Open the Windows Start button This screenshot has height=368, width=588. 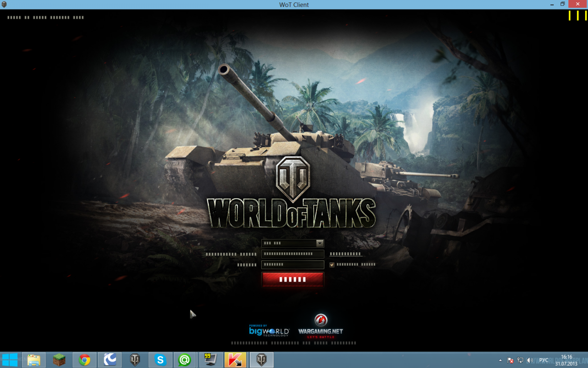(x=10, y=360)
